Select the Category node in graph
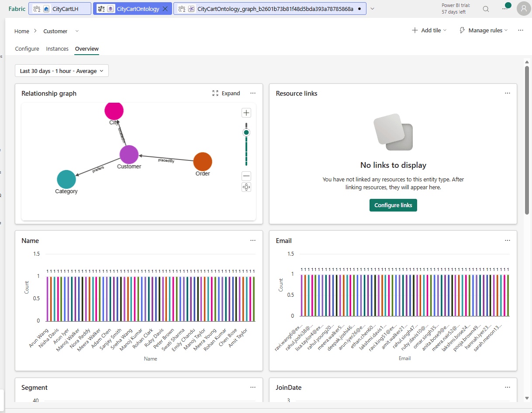The image size is (532, 413). point(66,179)
